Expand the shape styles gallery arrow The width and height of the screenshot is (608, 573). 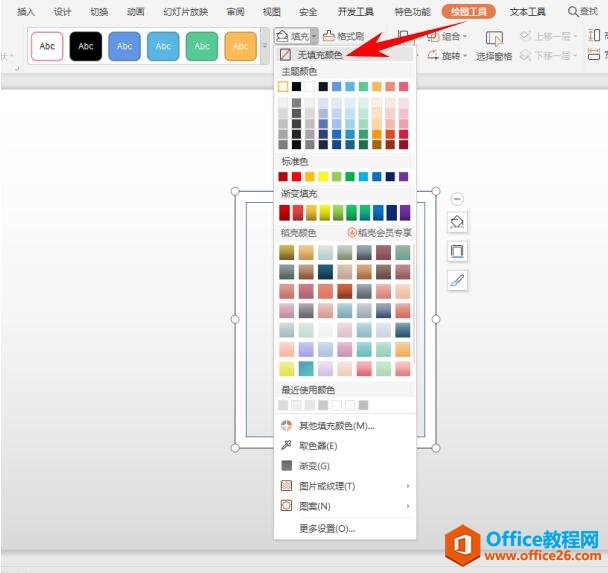coord(265,46)
